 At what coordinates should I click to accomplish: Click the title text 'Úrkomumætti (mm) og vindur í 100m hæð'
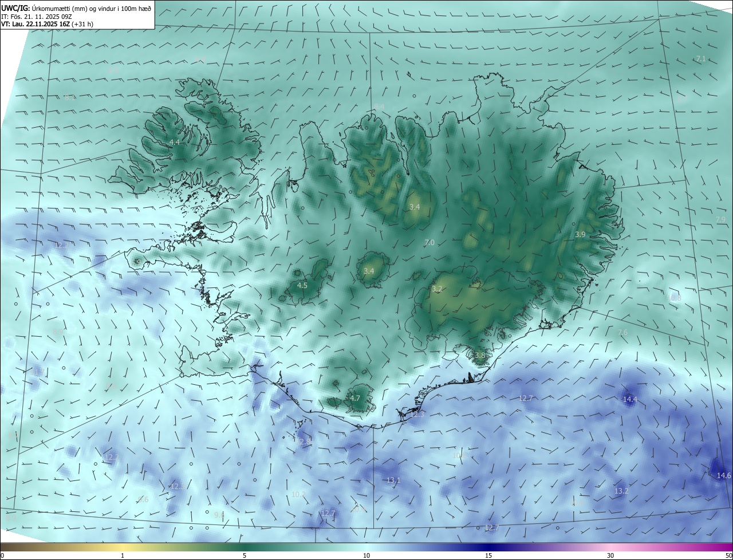coord(91,7)
